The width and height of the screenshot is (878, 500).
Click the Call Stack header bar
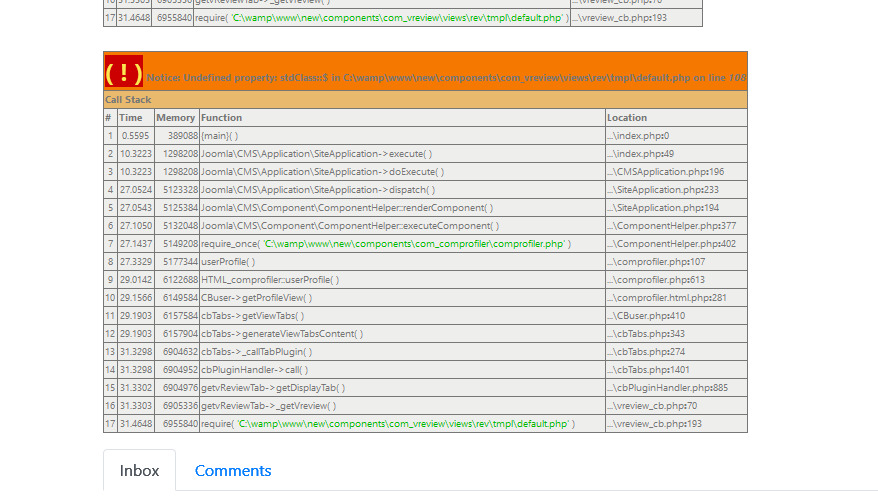point(425,100)
